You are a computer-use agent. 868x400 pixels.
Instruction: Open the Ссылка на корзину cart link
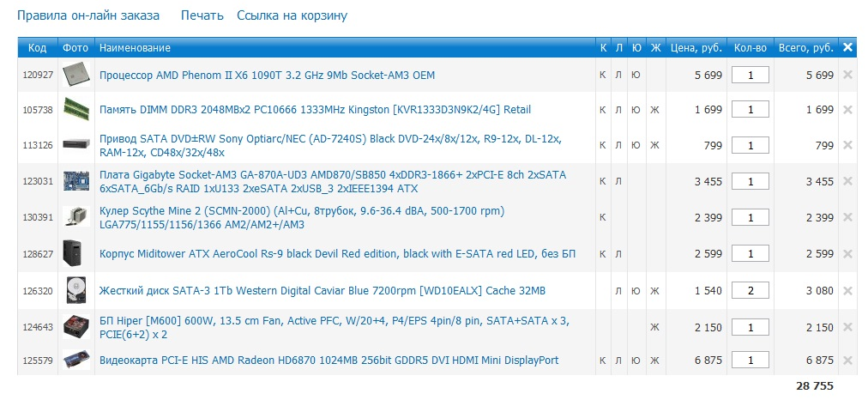(x=292, y=15)
